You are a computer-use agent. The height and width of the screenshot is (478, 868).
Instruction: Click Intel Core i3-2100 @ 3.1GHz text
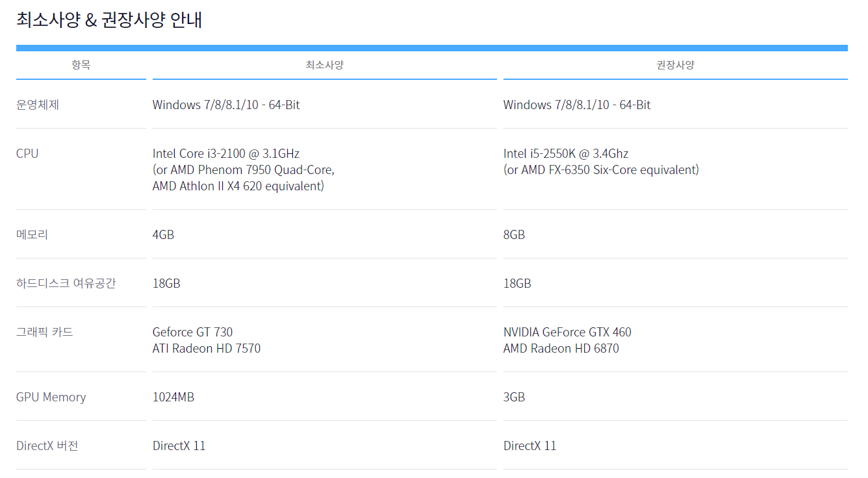click(x=226, y=153)
